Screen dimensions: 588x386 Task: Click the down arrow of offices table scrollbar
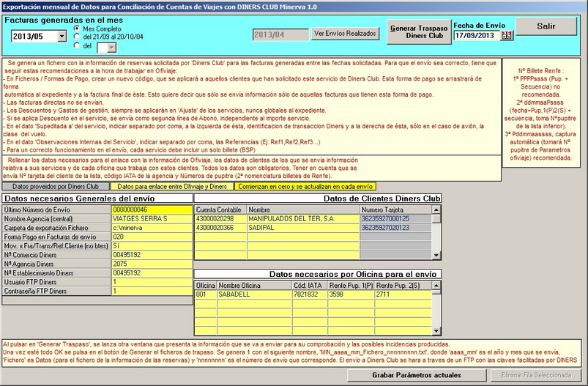click(x=436, y=331)
